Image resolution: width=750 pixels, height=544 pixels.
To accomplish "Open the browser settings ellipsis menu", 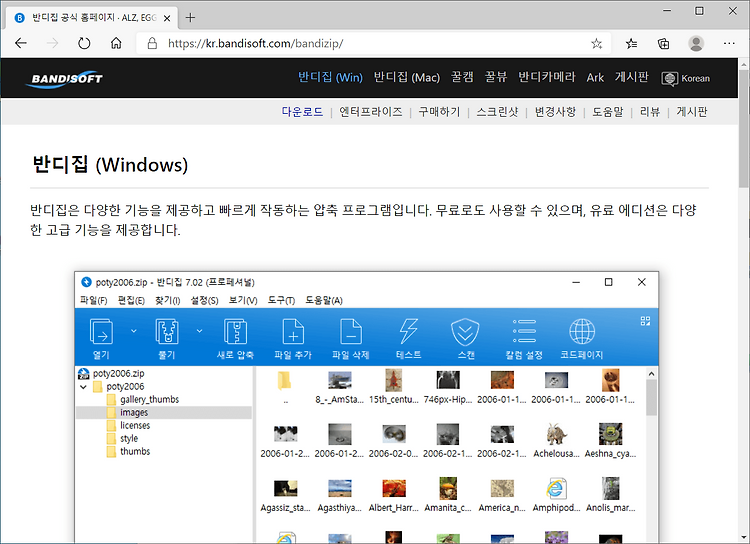I will [x=729, y=44].
